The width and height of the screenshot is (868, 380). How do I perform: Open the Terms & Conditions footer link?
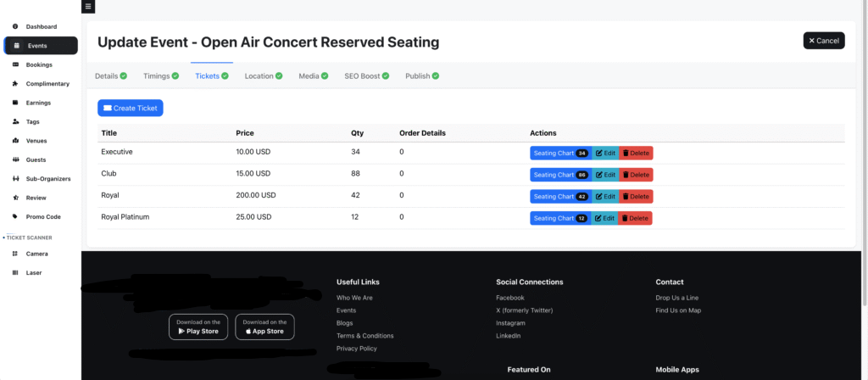pyautogui.click(x=364, y=336)
